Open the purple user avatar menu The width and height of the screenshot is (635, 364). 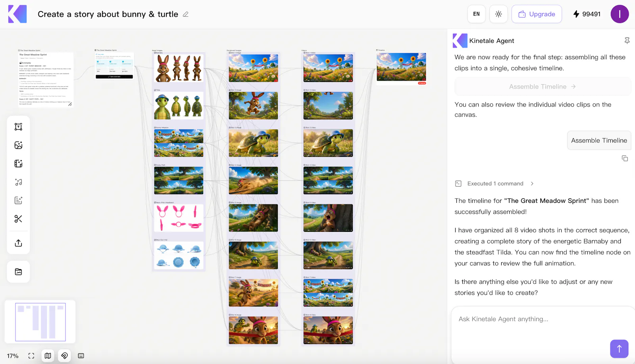(x=620, y=14)
